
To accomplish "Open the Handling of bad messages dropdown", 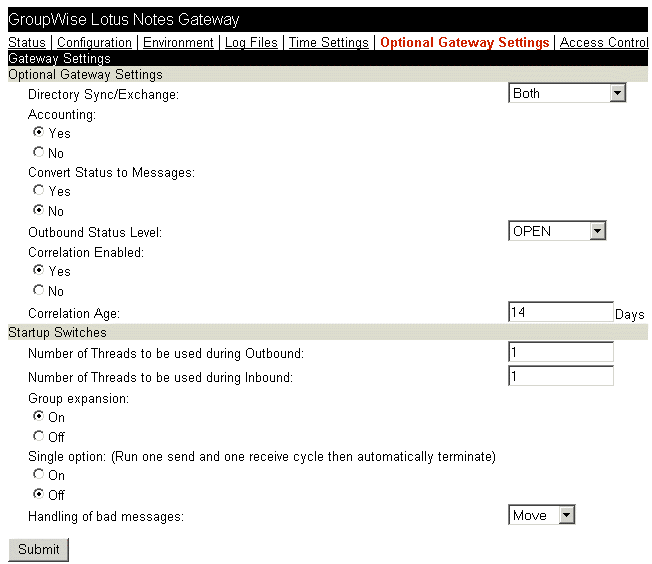I will pyautogui.click(x=542, y=515).
